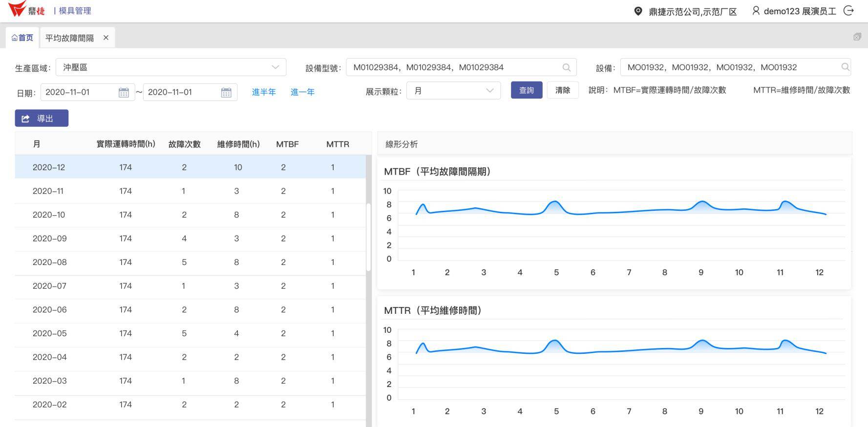Click the location pin icon in header
The image size is (868, 427).
click(638, 11)
